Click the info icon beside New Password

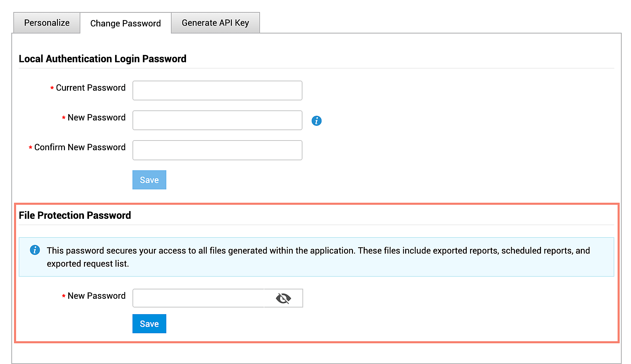click(317, 121)
